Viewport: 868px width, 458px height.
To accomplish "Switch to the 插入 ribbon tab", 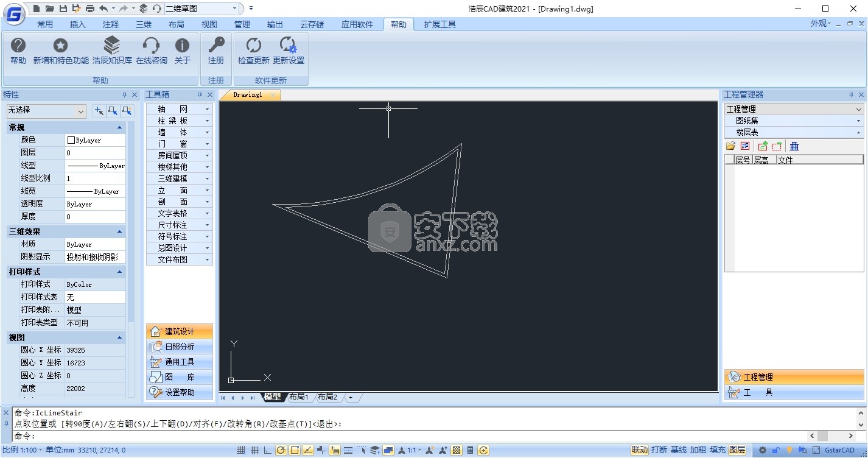I will click(x=78, y=24).
